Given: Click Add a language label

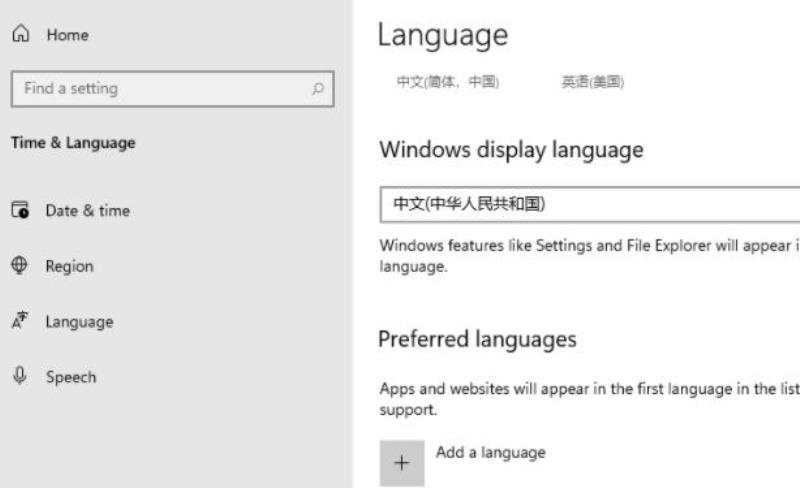Looking at the screenshot, I should [490, 452].
